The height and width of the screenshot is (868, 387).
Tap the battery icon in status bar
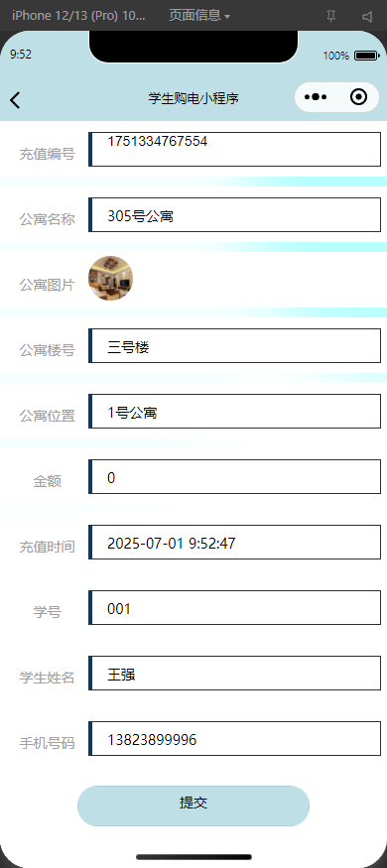pos(366,56)
